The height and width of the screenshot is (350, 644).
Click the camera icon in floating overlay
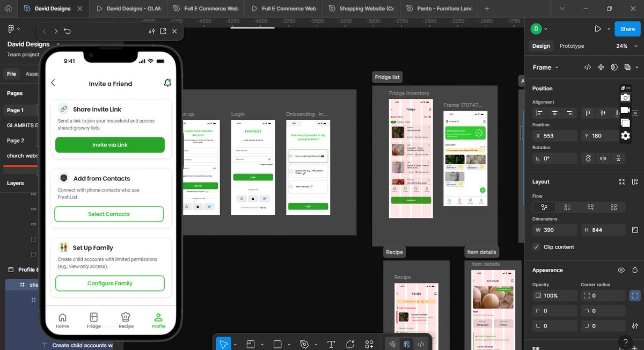point(625,97)
